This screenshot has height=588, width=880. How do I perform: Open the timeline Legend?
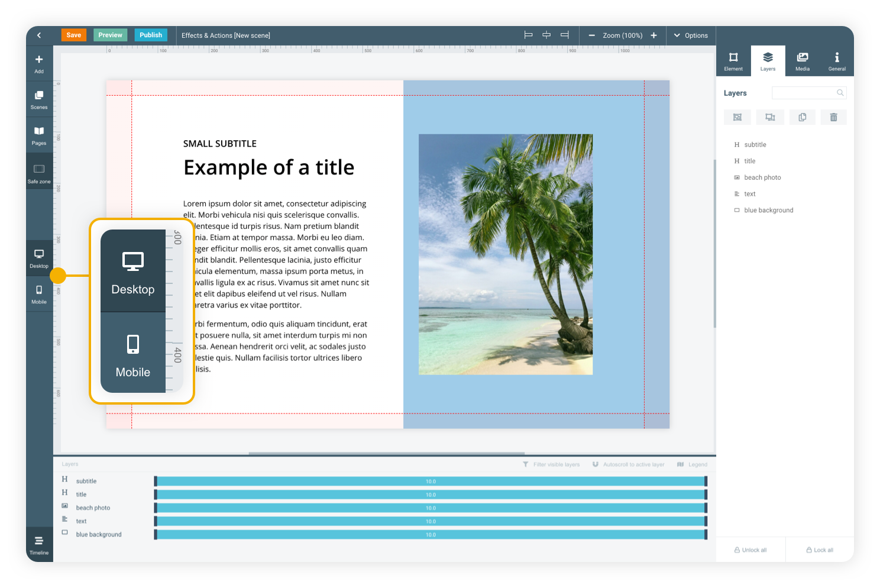click(x=692, y=464)
